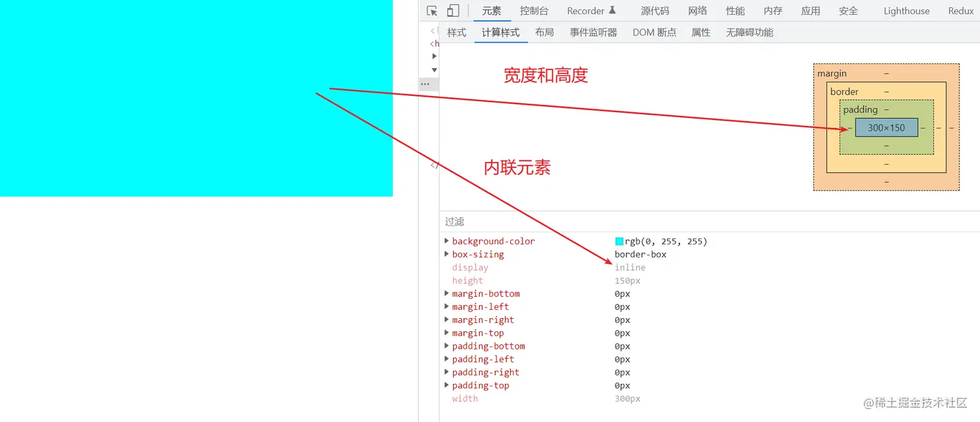Open the 性能 tab
This screenshot has width=980, height=422.
(735, 11)
